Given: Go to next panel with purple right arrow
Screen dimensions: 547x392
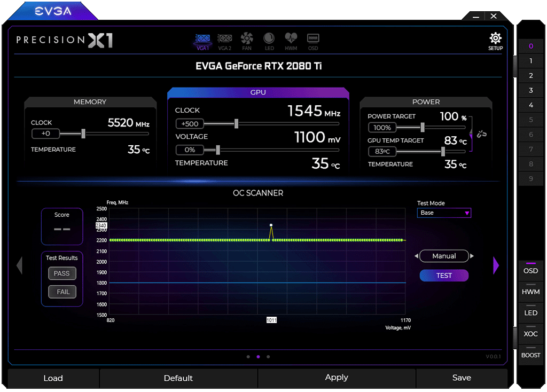Looking at the screenshot, I should coord(496,265).
